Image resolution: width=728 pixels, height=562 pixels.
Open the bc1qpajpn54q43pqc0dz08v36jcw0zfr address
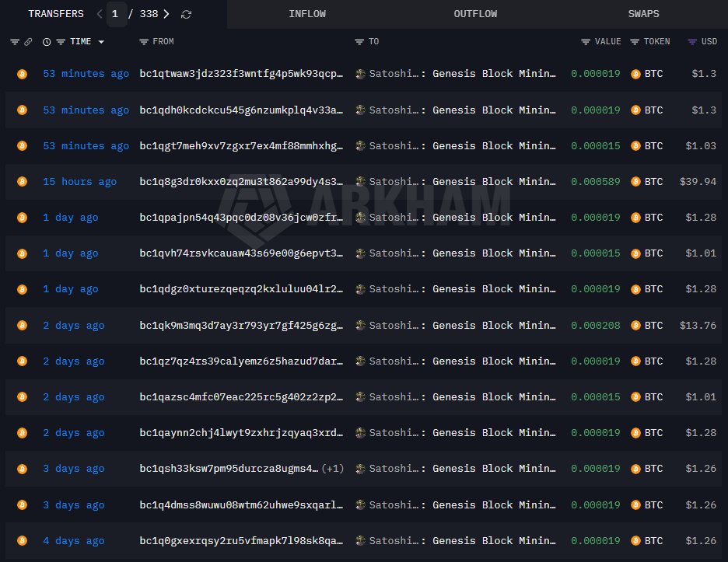click(241, 217)
